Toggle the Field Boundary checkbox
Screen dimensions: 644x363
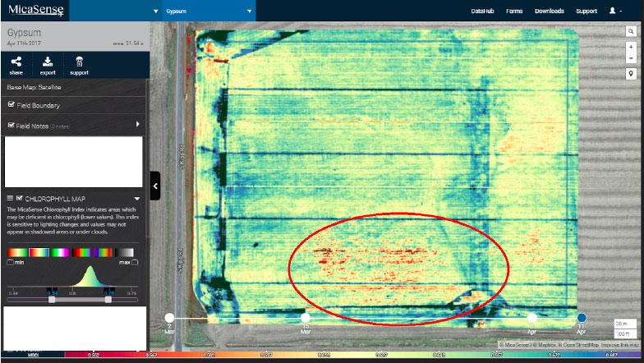(11, 105)
